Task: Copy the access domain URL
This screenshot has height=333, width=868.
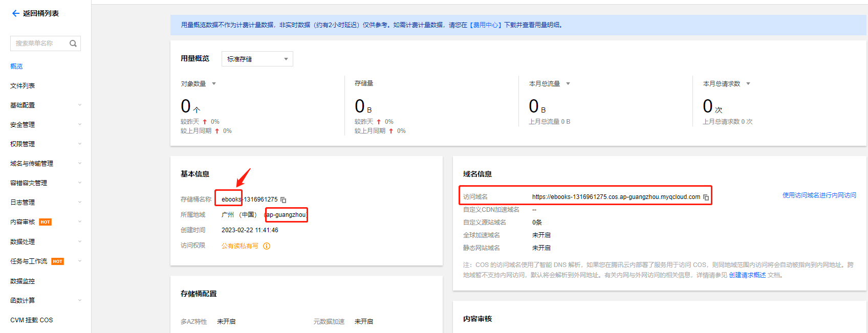Action: pyautogui.click(x=706, y=197)
